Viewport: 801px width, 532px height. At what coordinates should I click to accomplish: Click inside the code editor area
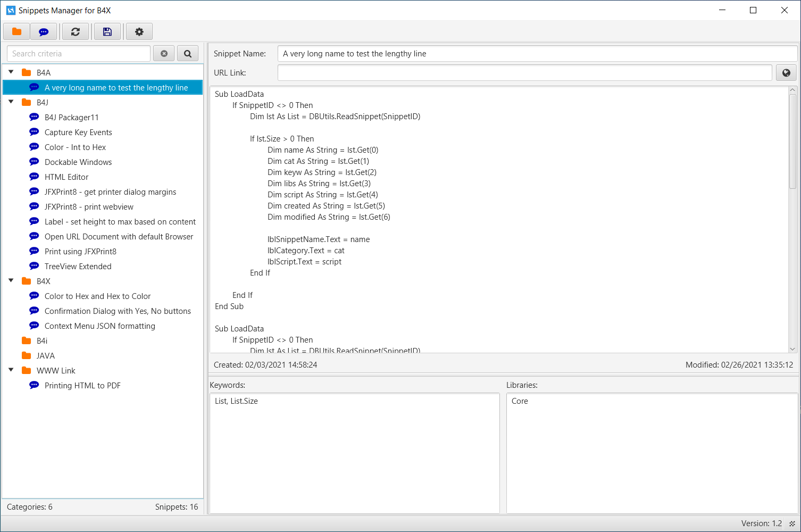point(499,219)
